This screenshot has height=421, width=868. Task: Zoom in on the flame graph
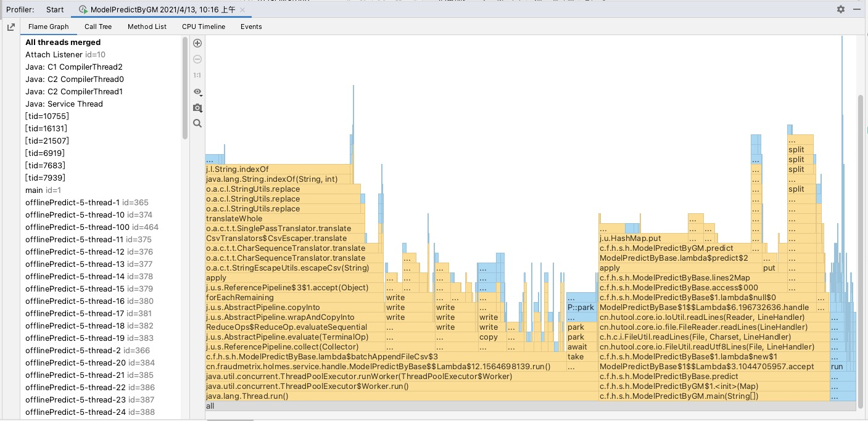pyautogui.click(x=197, y=43)
